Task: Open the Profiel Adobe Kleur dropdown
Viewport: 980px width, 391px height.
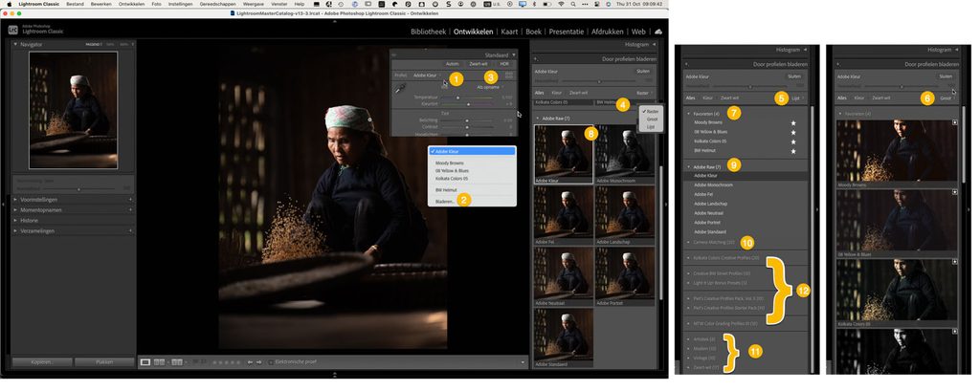Action: pos(426,75)
